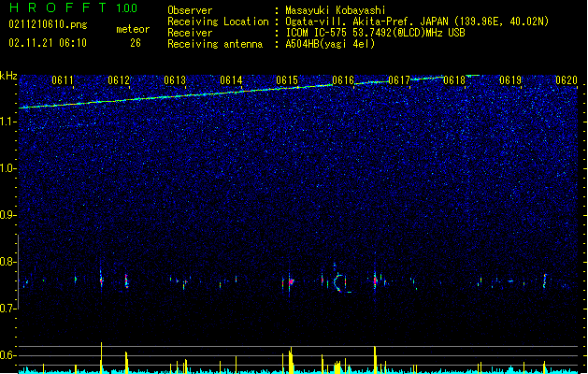Click the Receiving antenna label
588x374 pixels.
tap(215, 44)
